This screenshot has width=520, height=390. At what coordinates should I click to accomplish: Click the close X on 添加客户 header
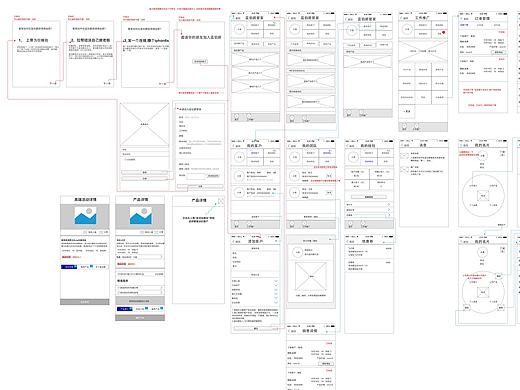point(276,241)
